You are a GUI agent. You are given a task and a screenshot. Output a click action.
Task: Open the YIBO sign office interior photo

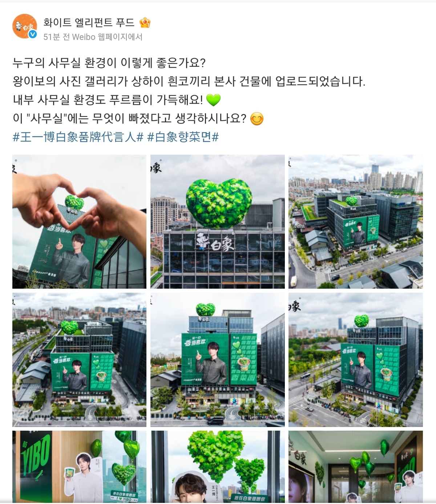(79, 467)
